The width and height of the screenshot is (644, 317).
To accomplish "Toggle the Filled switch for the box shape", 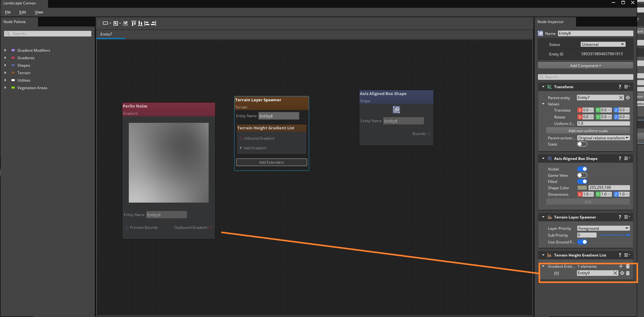I will click(x=582, y=181).
